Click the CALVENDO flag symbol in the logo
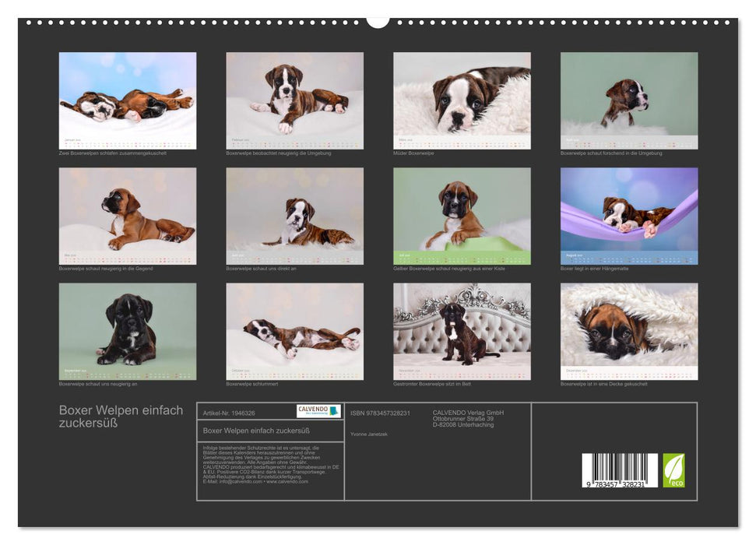This screenshot has width=756, height=545. [x=333, y=412]
